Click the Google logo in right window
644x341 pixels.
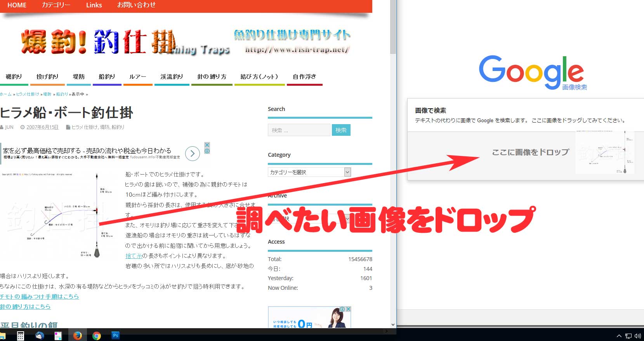point(531,72)
